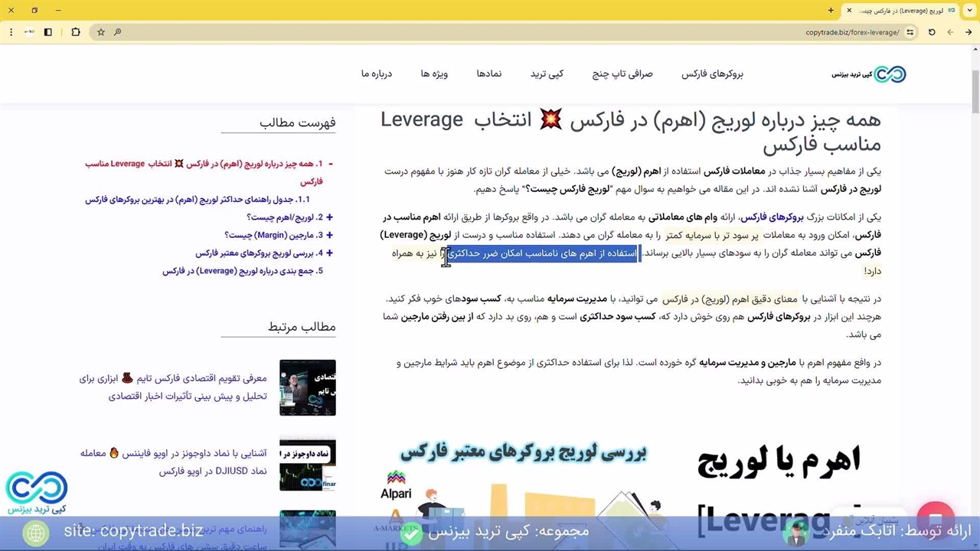Expand section 3 مارجین (Margin) plus sign
980x551 pixels.
pos(329,235)
